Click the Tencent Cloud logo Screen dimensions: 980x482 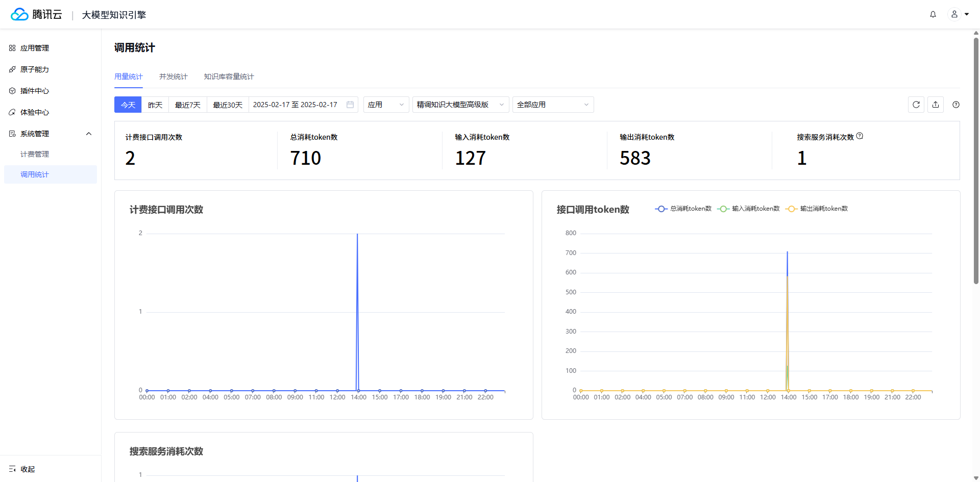click(x=36, y=14)
